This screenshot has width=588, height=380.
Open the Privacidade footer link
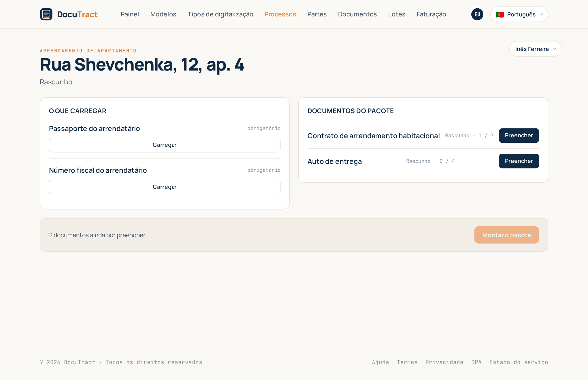pos(444,362)
